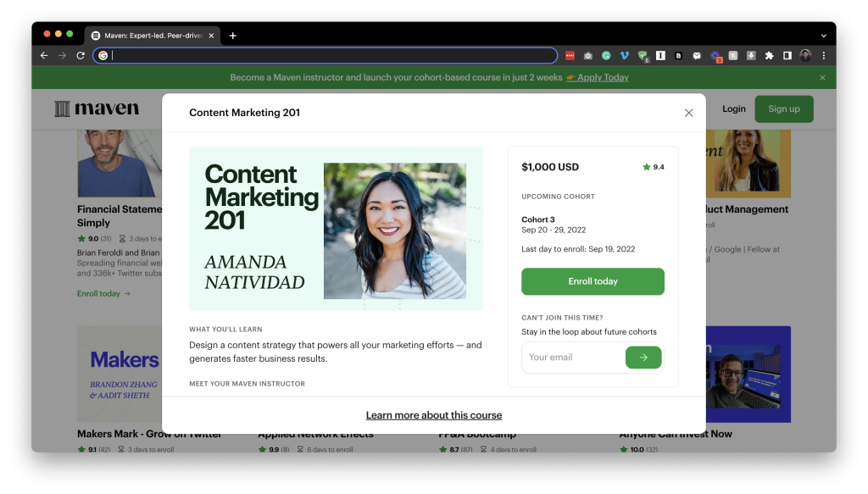
Task: Click the red LastPass extension icon
Action: tap(570, 55)
